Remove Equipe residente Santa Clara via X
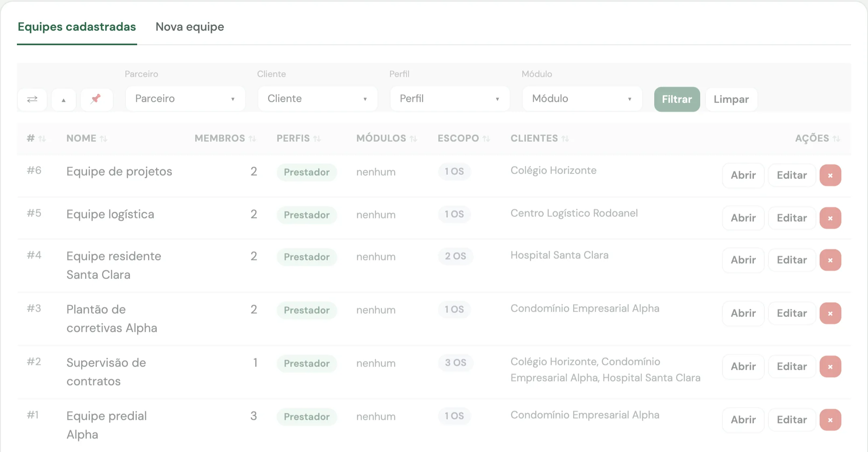The width and height of the screenshot is (868, 452). point(830,260)
